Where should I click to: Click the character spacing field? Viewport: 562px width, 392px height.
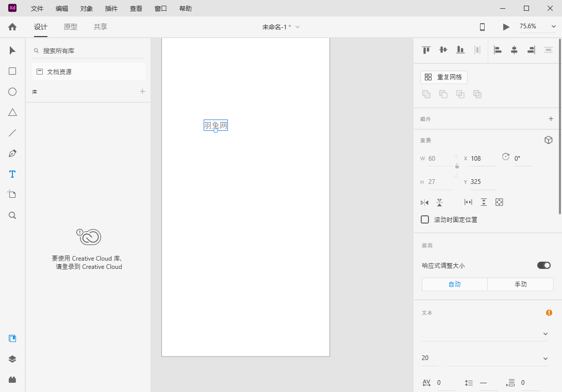[x=445, y=383]
